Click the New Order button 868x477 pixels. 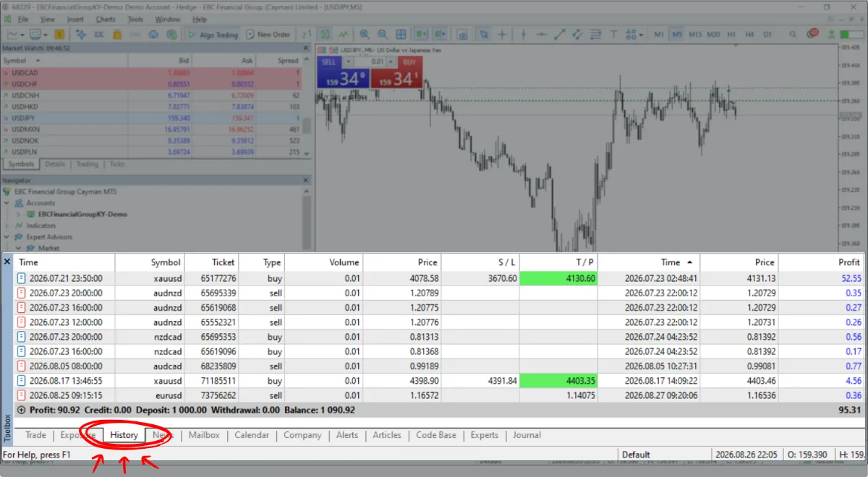[268, 34]
